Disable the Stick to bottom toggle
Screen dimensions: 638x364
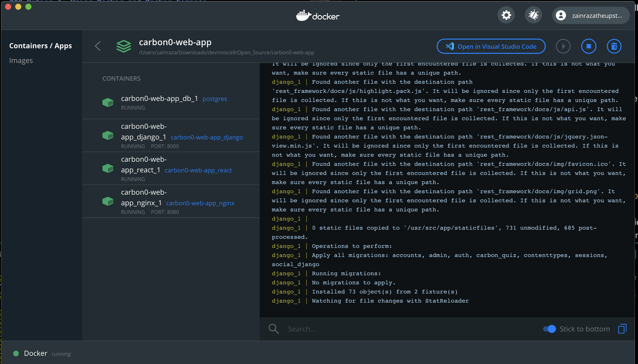pos(549,329)
